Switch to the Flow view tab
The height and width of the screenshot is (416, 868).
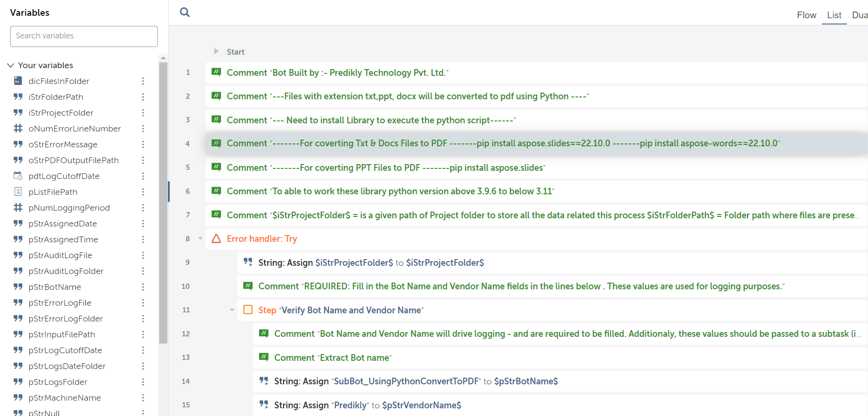click(x=806, y=15)
